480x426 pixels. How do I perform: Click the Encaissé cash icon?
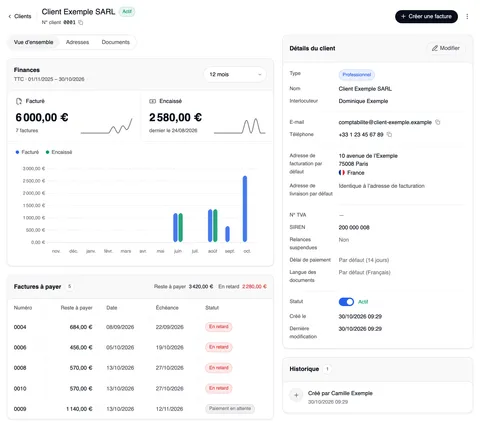click(152, 101)
